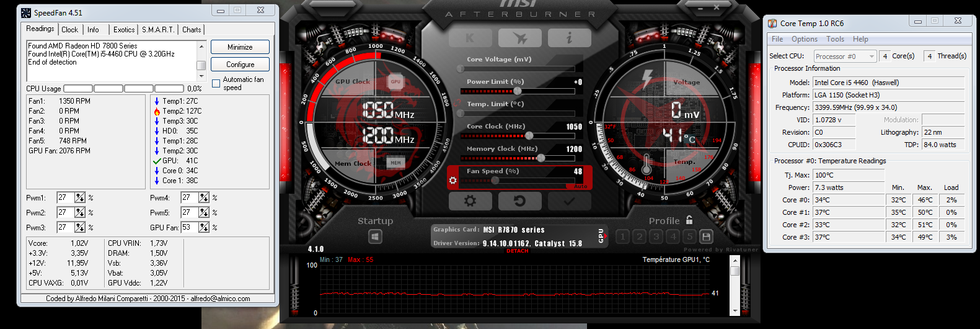Screen dimensions: 980x329
Task: Click the green checkmark beside GPU 41C
Action: pyautogui.click(x=157, y=161)
